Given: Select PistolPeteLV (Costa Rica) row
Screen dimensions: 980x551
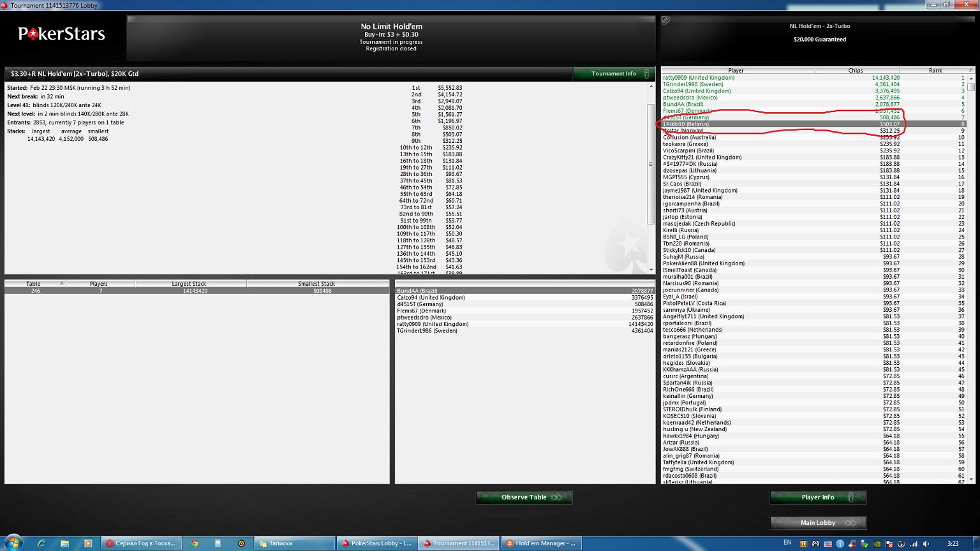Looking at the screenshot, I should pyautogui.click(x=813, y=304).
